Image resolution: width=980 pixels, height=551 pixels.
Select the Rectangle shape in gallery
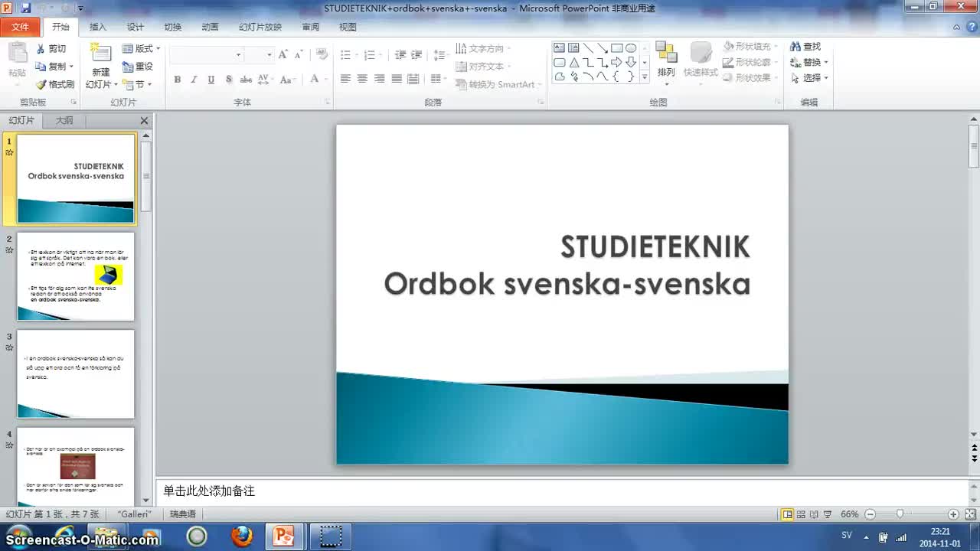tap(616, 47)
